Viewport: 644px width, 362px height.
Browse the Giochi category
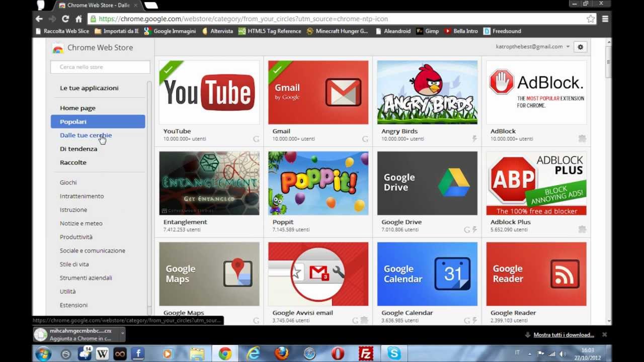(x=68, y=183)
